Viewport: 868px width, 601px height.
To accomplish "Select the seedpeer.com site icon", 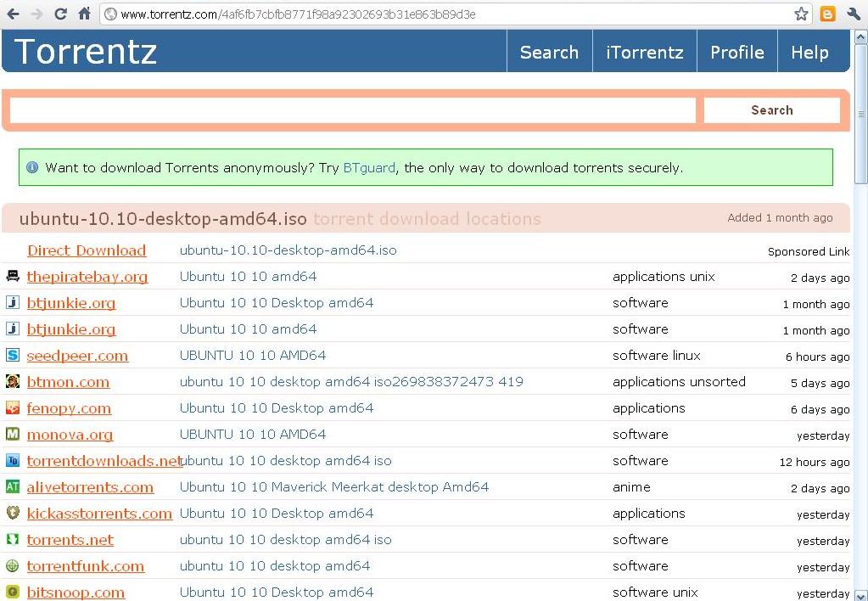I will [12, 355].
